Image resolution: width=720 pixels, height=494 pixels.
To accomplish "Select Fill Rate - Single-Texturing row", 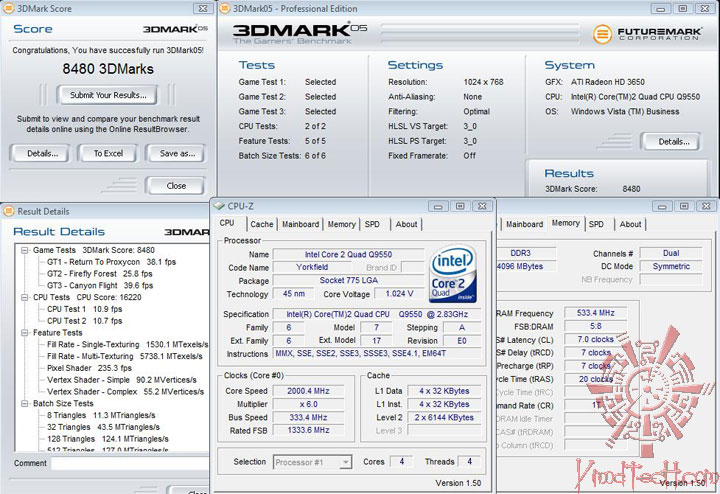I will click(127, 345).
